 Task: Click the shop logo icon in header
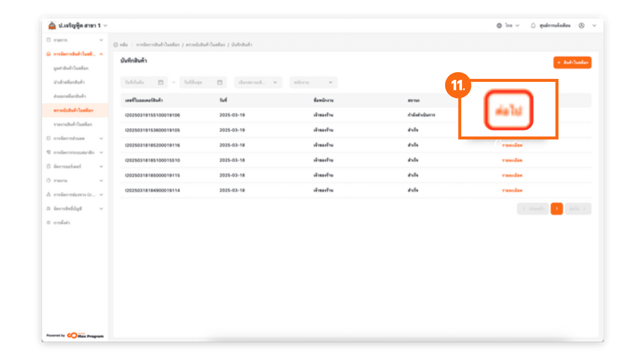(52, 25)
